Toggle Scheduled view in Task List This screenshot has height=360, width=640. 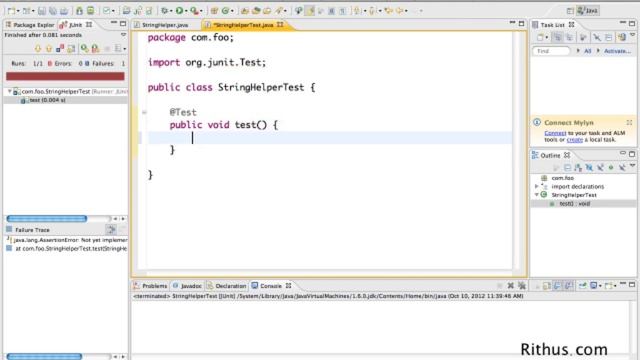(x=569, y=37)
